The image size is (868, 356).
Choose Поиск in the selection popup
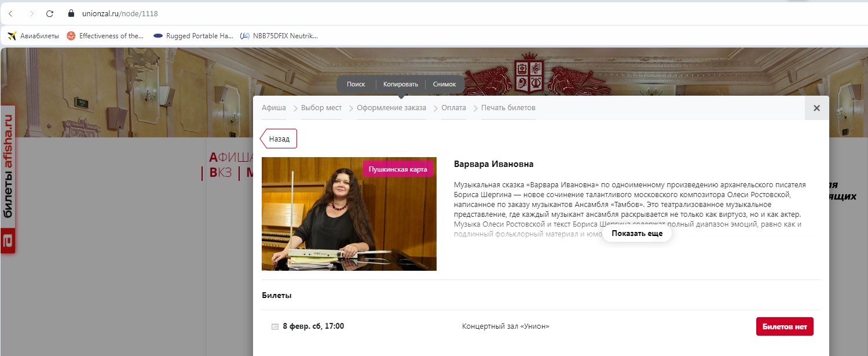click(356, 84)
